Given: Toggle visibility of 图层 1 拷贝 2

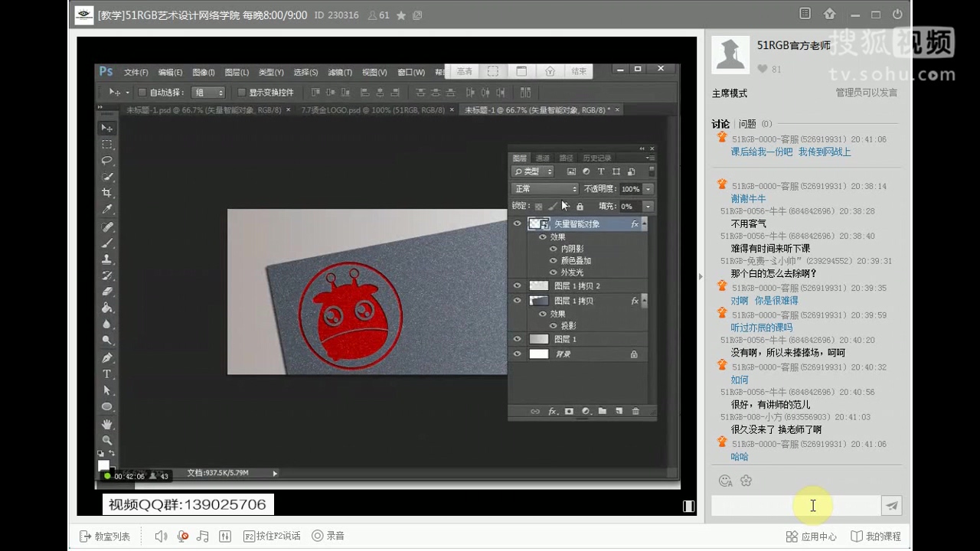Looking at the screenshot, I should click(x=518, y=285).
